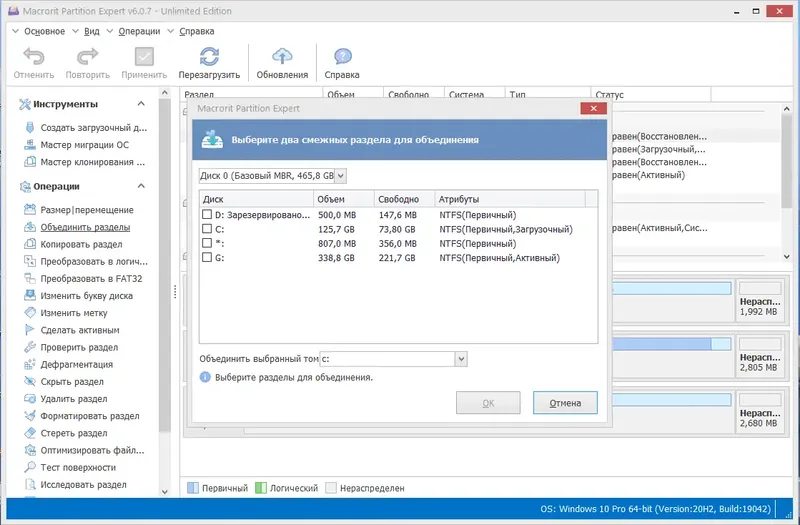The width and height of the screenshot is (800, 525).
Task: Open the Диск 0 disk selection dropdown
Action: (341, 176)
